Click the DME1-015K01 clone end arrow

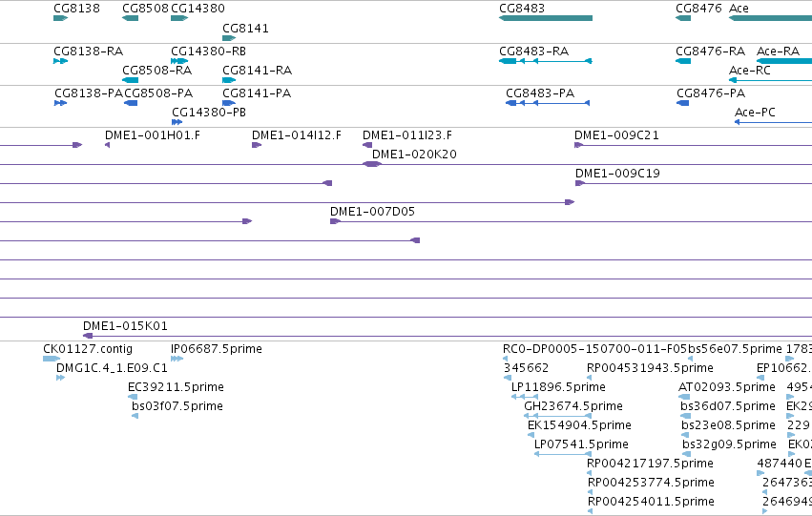[x=88, y=336]
